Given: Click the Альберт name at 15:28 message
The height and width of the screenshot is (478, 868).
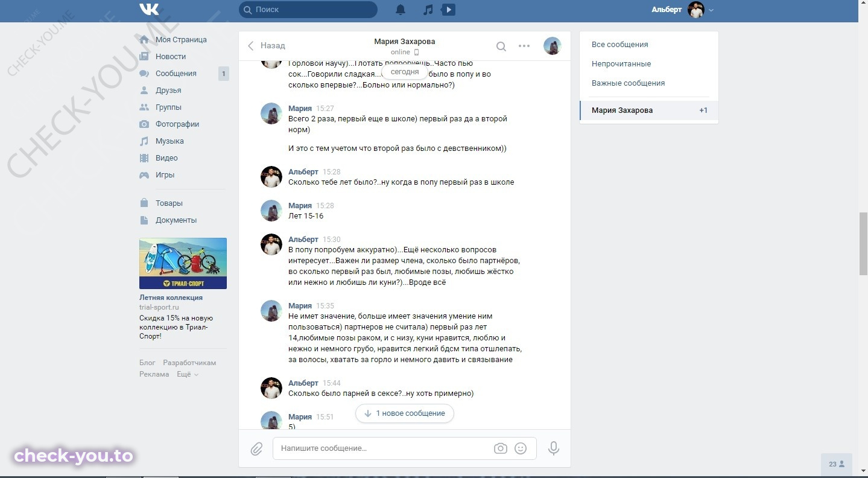Looking at the screenshot, I should 303,172.
